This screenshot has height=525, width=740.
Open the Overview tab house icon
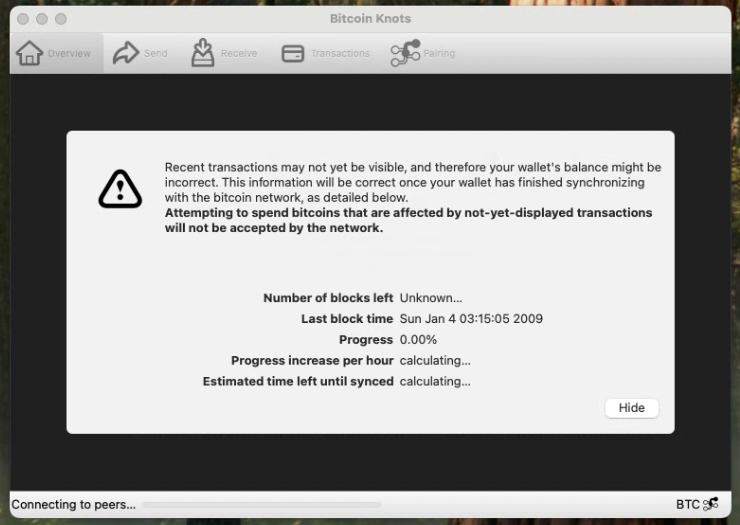point(29,53)
